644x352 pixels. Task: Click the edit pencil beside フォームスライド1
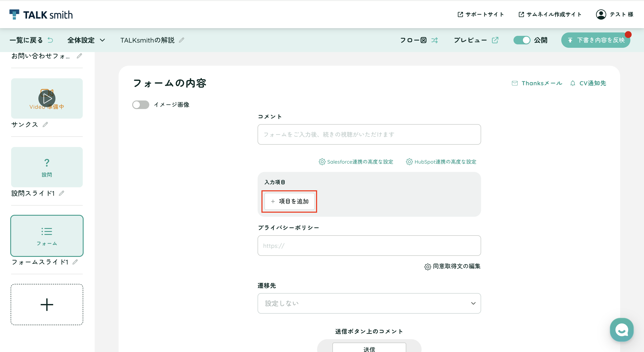[75, 262]
